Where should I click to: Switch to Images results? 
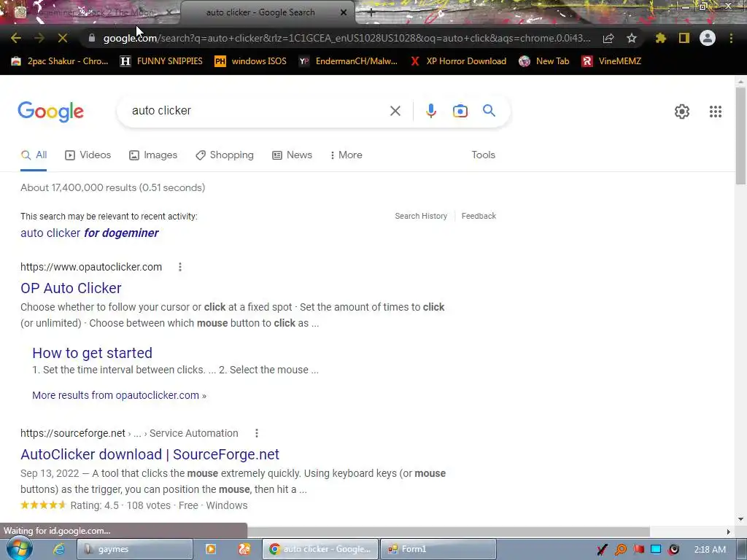pos(153,155)
